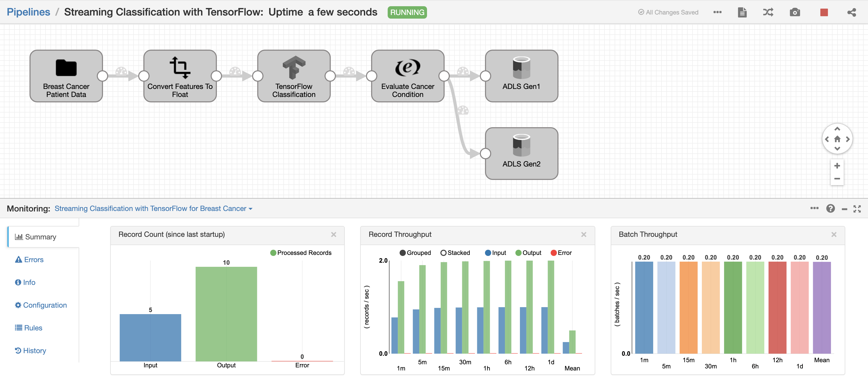Click the document notes icon in top toolbar
The height and width of the screenshot is (379, 868).
pos(742,12)
